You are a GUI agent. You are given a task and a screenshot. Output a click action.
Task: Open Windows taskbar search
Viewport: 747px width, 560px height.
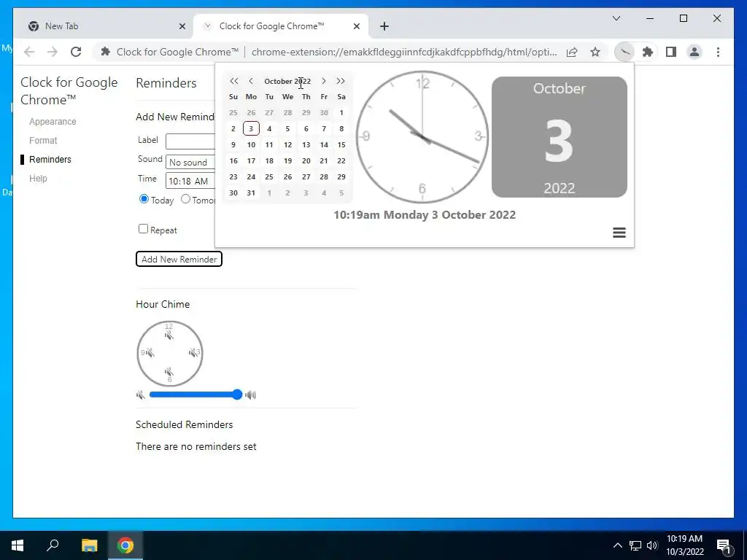point(53,545)
